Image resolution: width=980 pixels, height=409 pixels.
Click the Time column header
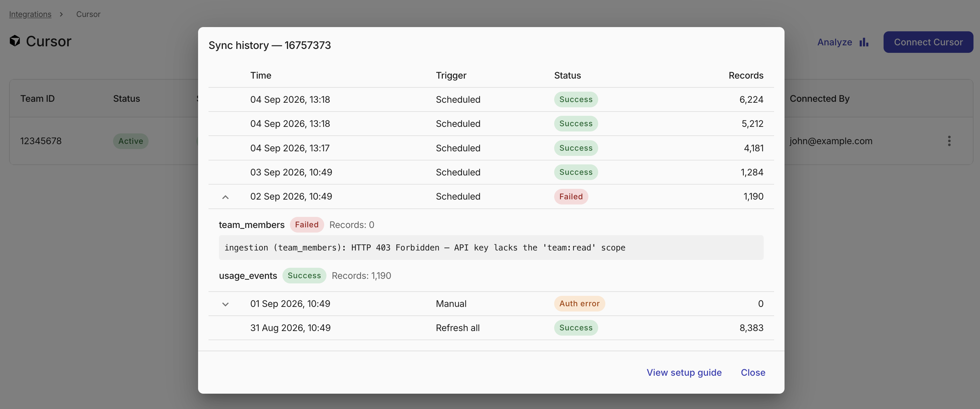coord(261,75)
